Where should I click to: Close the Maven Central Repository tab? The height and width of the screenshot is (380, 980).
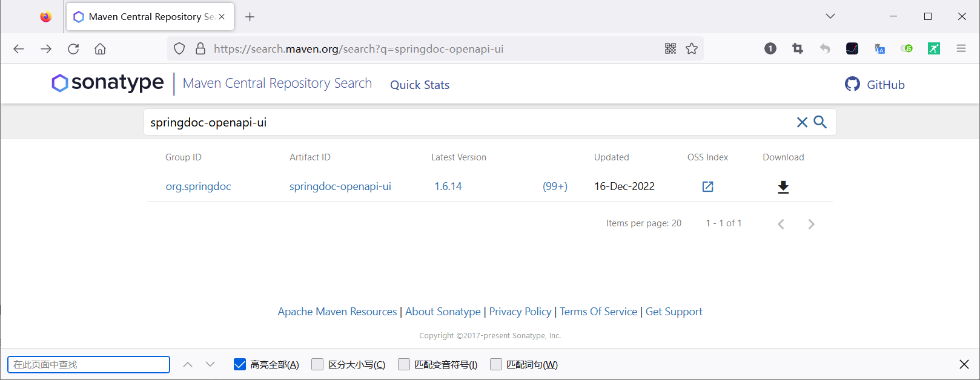pos(222,17)
